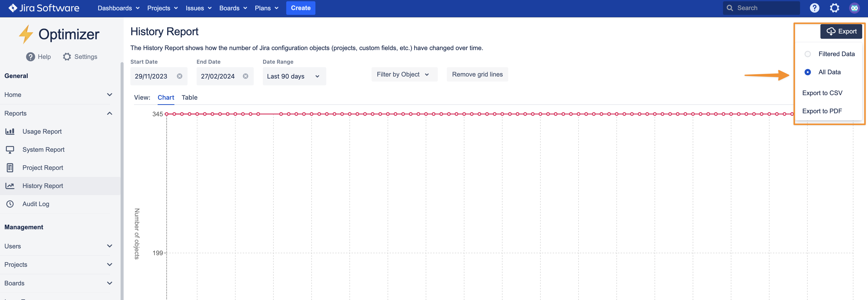Choose Export to CSV menu item

[x=822, y=93]
